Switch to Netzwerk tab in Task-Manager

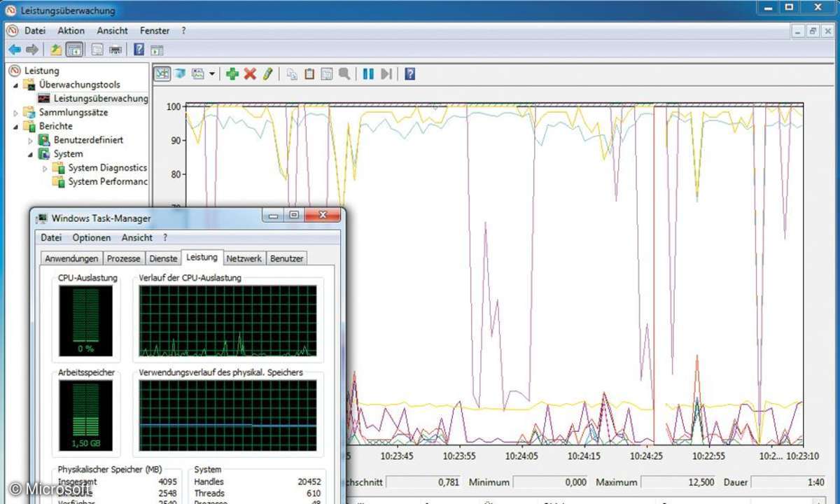(x=244, y=258)
